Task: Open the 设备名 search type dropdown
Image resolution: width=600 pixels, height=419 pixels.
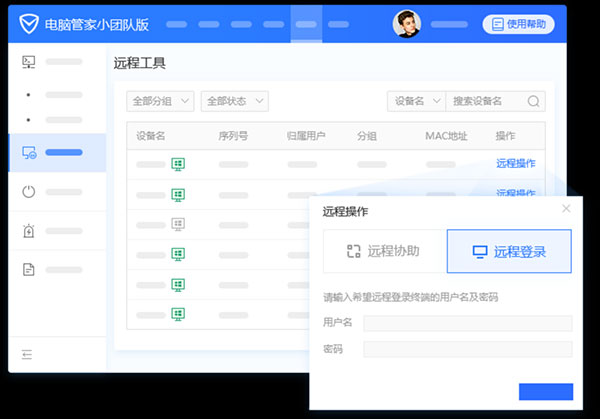Action: tap(416, 101)
